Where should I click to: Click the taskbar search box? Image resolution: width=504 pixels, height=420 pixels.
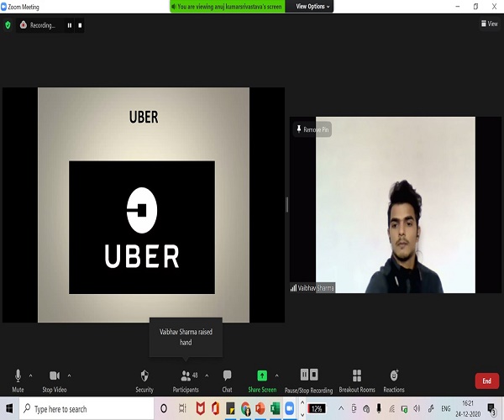tap(87, 409)
